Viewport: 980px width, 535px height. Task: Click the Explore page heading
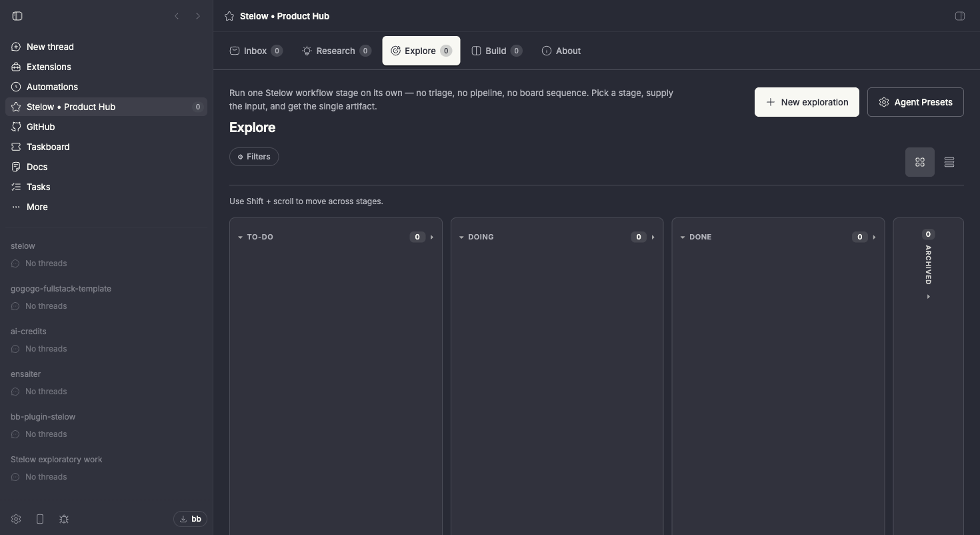tap(252, 127)
